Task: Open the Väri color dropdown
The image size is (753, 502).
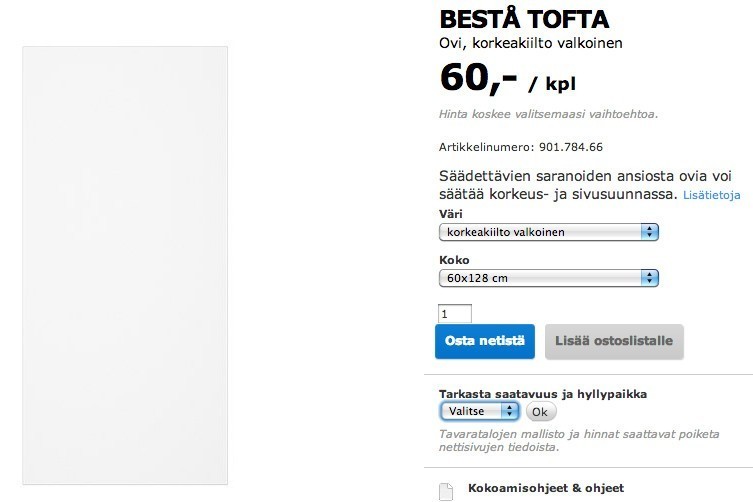Action: click(548, 232)
